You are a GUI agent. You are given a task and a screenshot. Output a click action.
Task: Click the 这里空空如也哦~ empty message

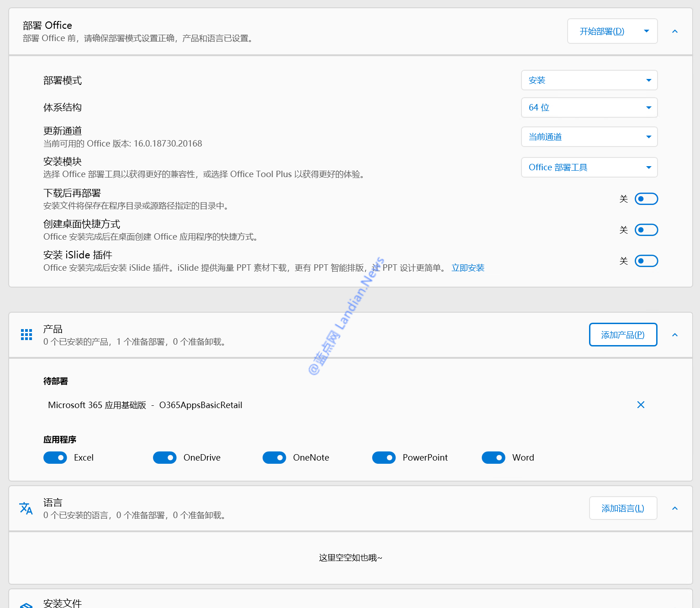point(351,558)
